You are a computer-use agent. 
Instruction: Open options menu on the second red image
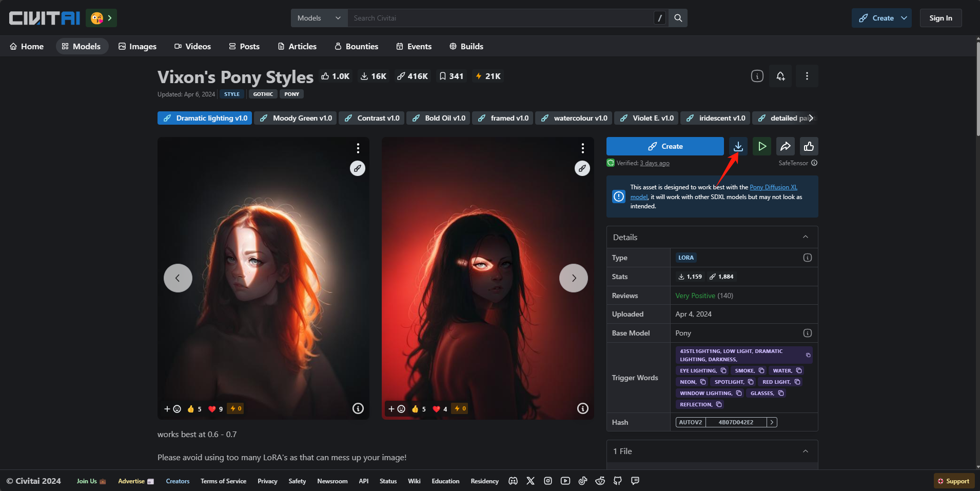point(582,148)
